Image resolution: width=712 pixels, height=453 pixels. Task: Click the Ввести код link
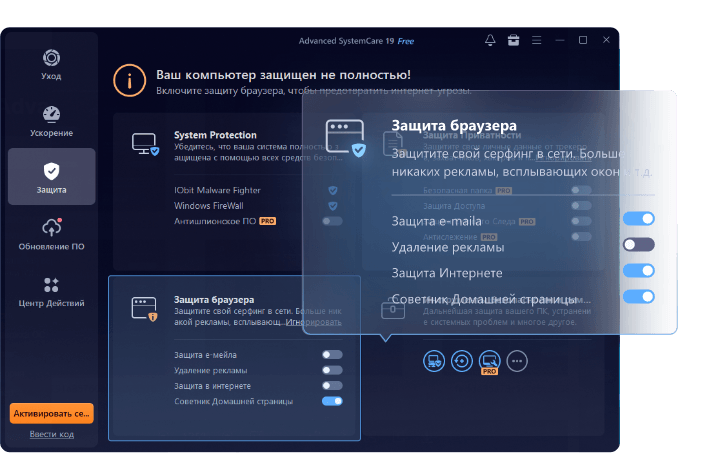tap(52, 434)
